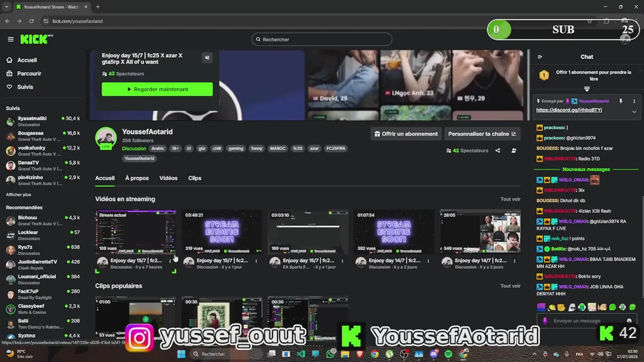Open DanasTV followed channel
Image resolution: width=644 pixels, height=362 pixels.
coord(43,165)
